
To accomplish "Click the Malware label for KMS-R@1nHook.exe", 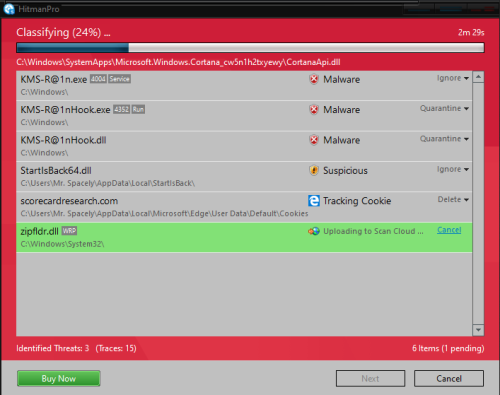I will 342,110.
